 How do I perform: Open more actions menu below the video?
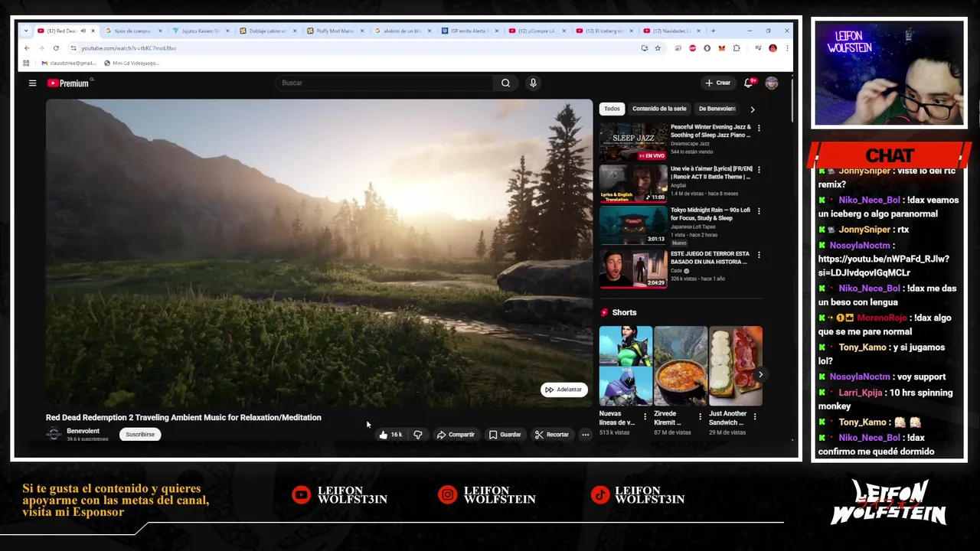coord(585,435)
